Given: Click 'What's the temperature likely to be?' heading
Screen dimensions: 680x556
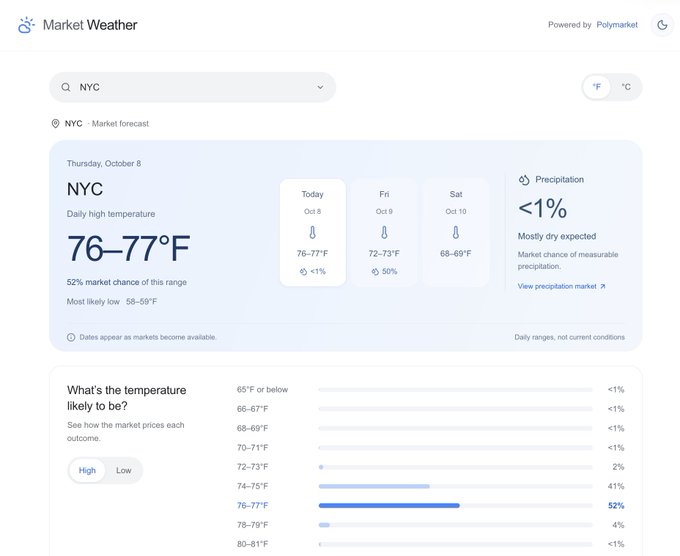Looking at the screenshot, I should pyautogui.click(x=127, y=398).
